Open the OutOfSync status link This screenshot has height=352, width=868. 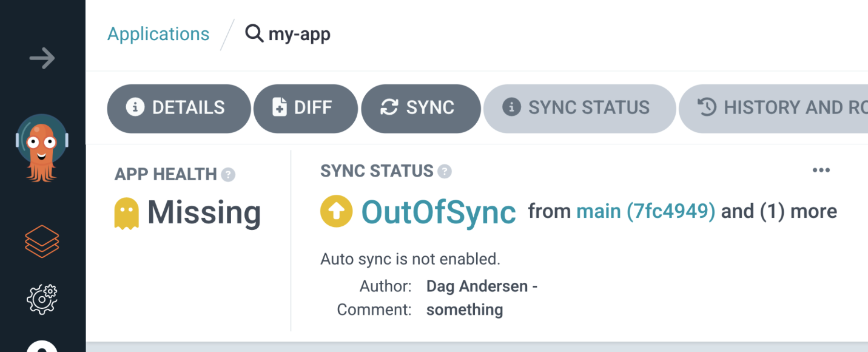click(439, 212)
